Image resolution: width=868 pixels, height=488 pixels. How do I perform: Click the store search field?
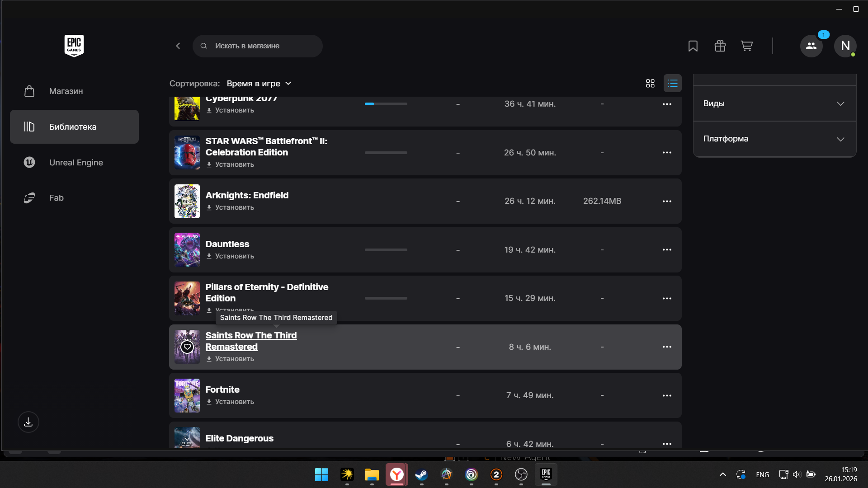258,46
